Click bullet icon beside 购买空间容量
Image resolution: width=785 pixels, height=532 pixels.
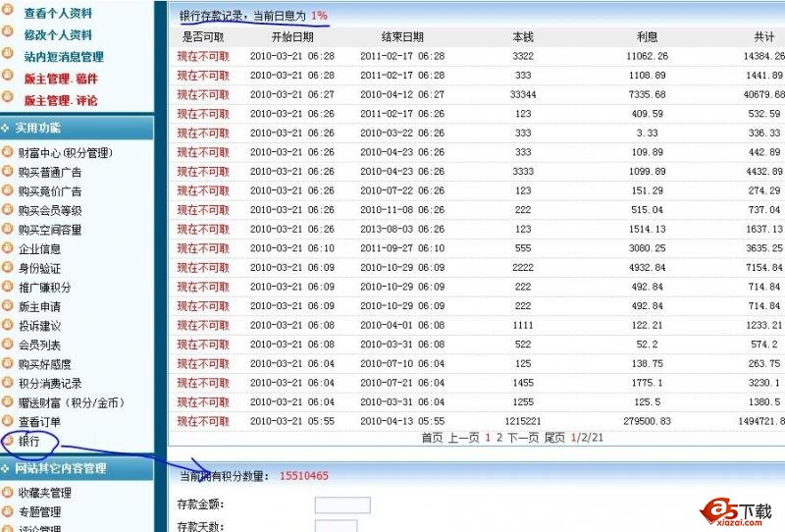(x=8, y=228)
